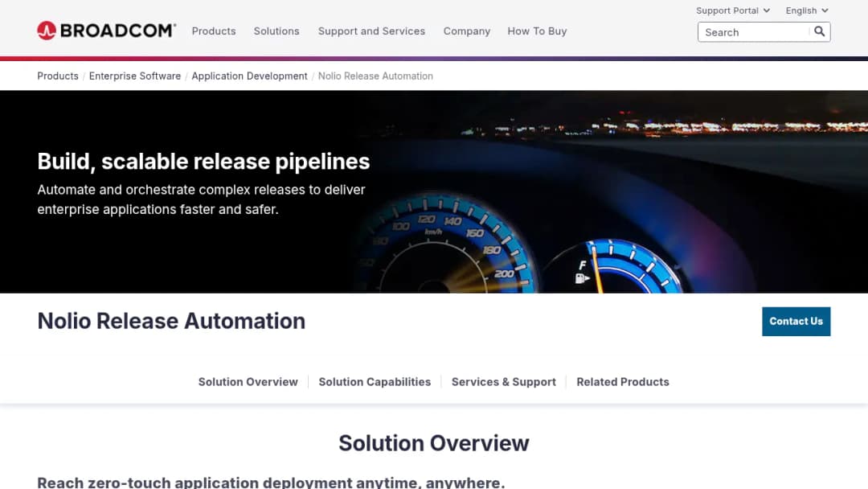Click the search magnifier icon
Viewport: 868px width, 489px height.
(x=819, y=31)
